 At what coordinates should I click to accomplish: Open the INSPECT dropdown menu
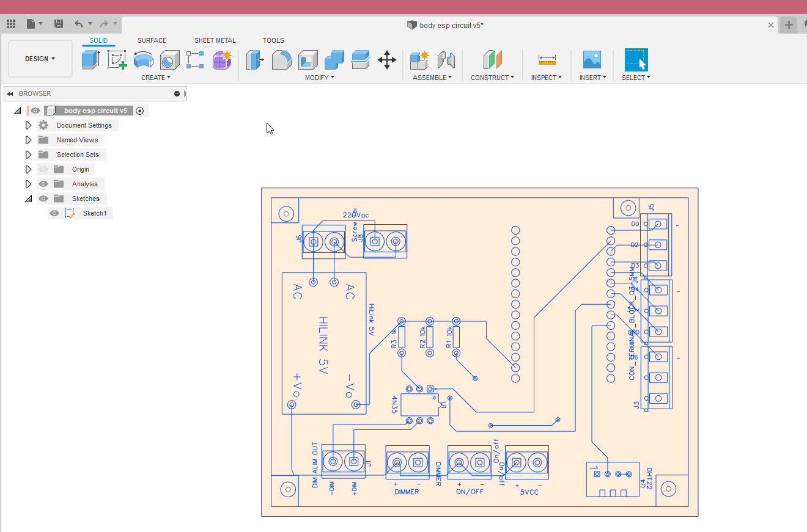pyautogui.click(x=547, y=78)
